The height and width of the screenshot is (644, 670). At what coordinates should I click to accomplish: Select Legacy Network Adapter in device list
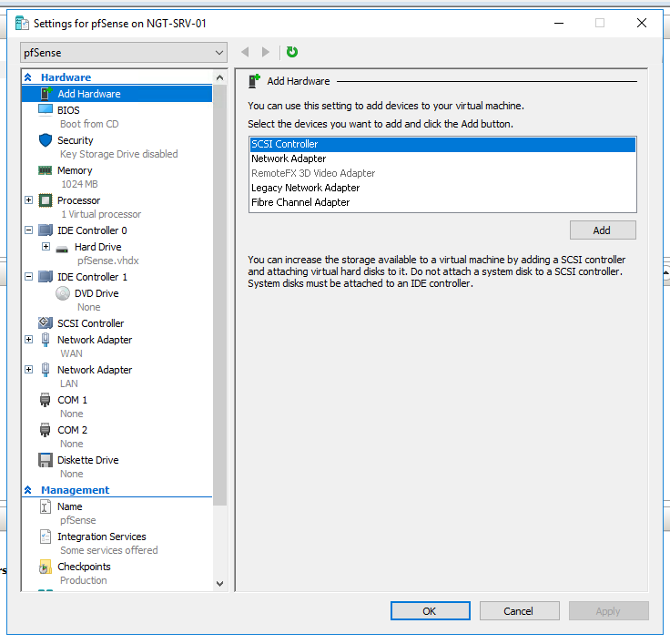[x=305, y=188]
